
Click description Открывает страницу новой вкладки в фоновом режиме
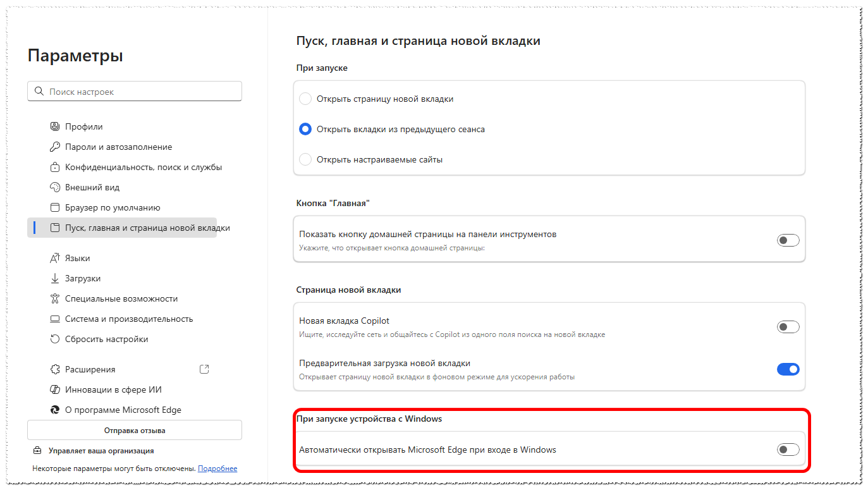[437, 377]
